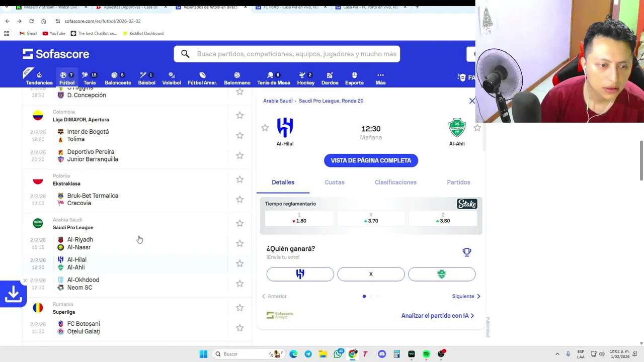This screenshot has width=644, height=362.
Task: Vote for Al-Hilal to win
Action: (x=300, y=274)
